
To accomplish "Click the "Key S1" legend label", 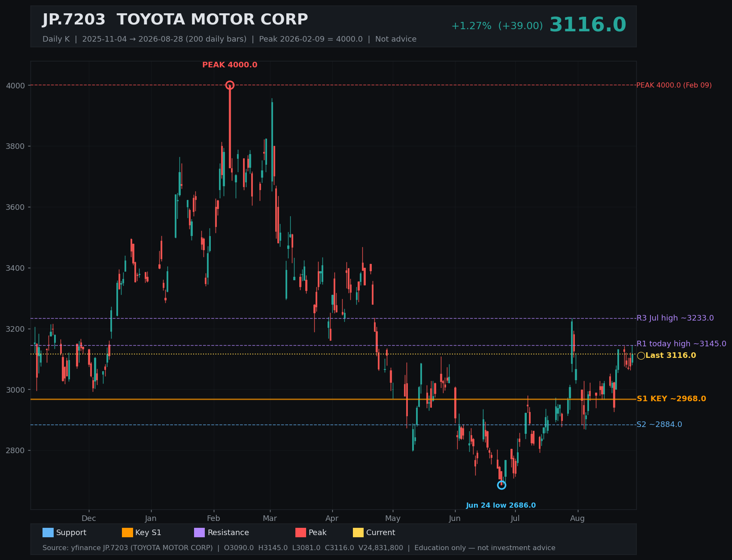I will pos(148,533).
